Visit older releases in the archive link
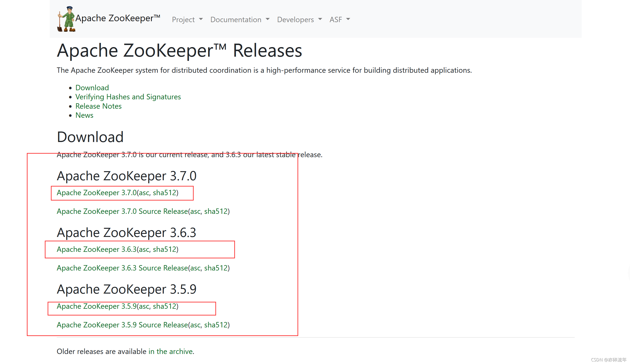630x364 pixels. (x=171, y=351)
